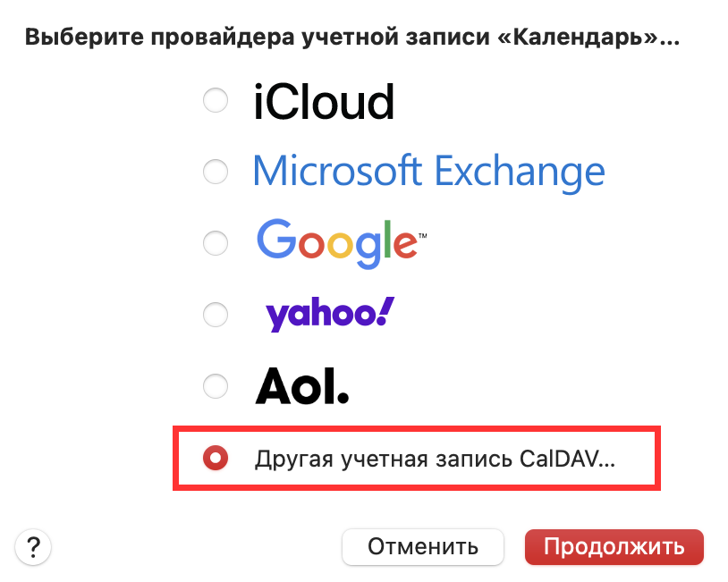Choose the Microsoft Exchange radio button
The image size is (728, 582).
(x=216, y=171)
